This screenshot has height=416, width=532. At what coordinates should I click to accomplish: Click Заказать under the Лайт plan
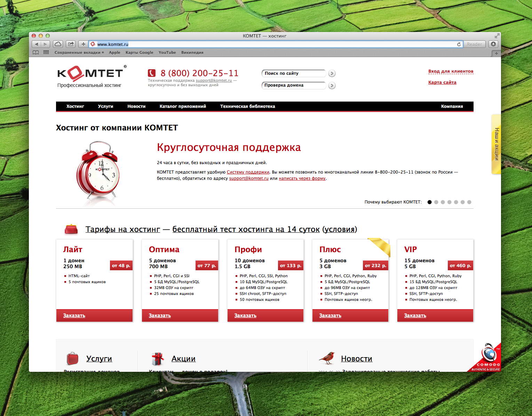pos(74,315)
